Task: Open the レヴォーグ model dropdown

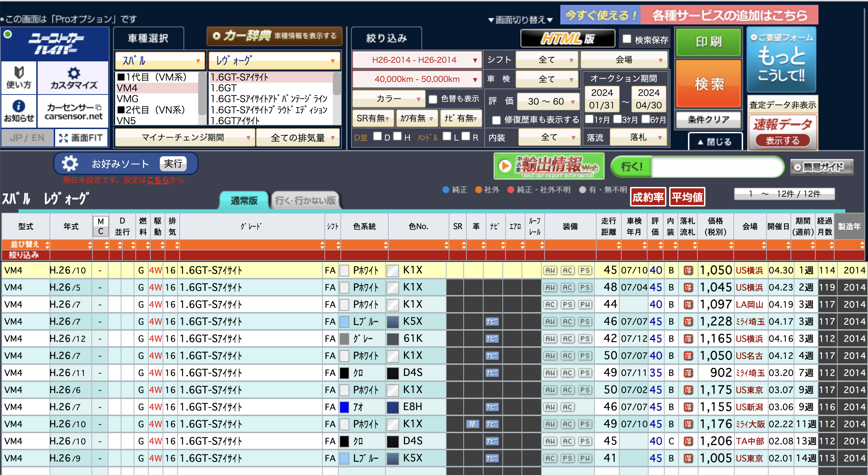Action: [274, 61]
